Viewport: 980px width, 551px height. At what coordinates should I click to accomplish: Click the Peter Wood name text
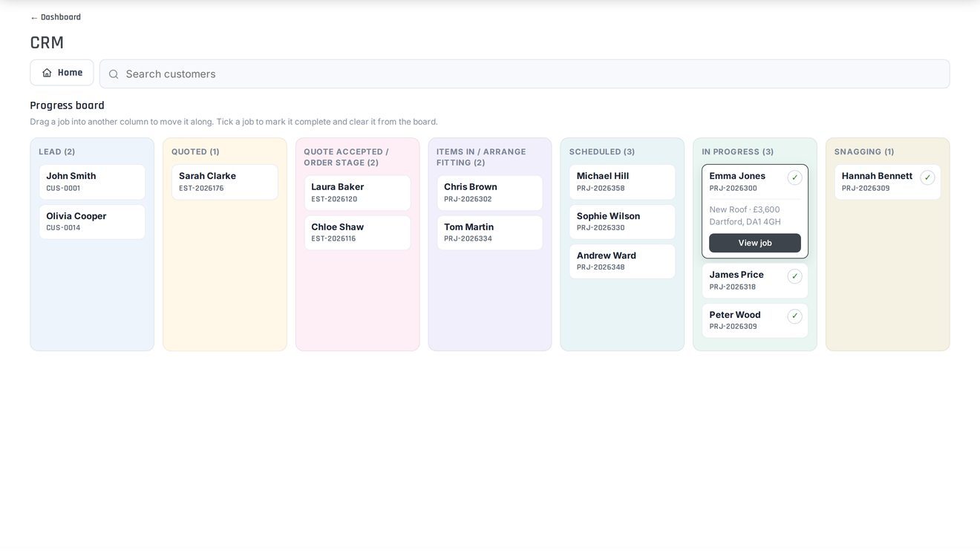click(735, 315)
